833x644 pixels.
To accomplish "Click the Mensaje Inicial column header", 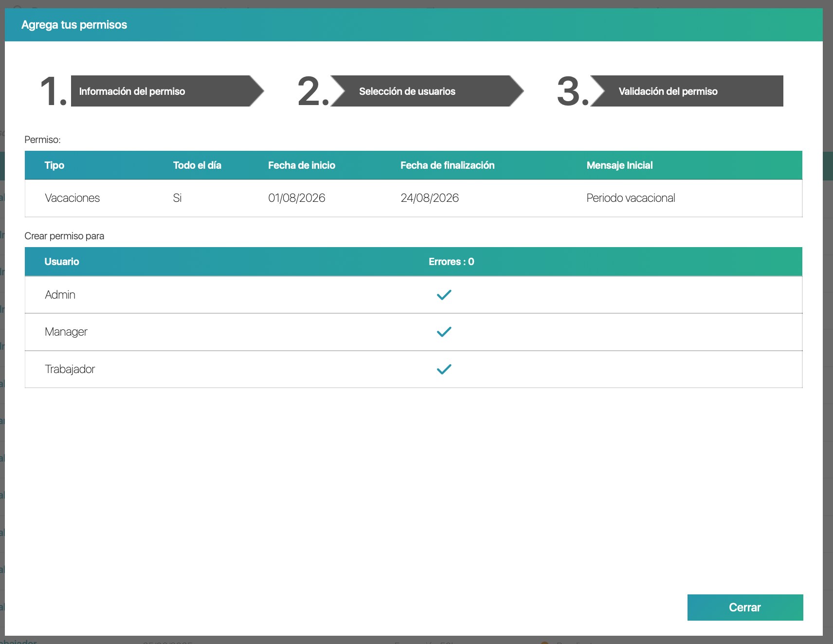I will pos(619,165).
